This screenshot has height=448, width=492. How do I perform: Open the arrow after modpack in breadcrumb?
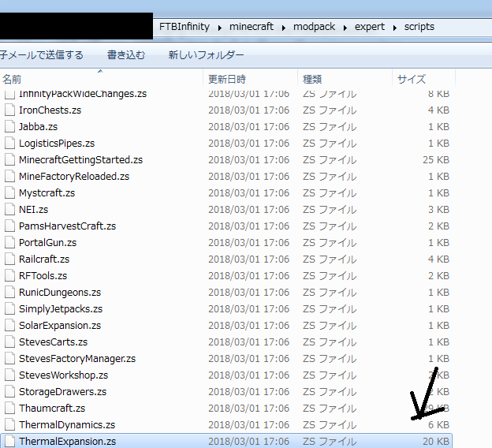click(x=345, y=28)
